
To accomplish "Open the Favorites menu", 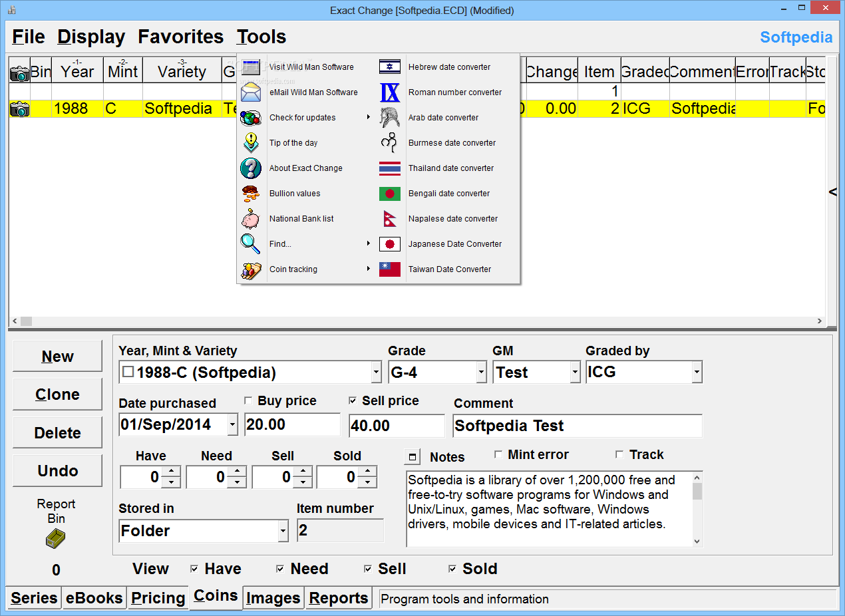I will [181, 37].
